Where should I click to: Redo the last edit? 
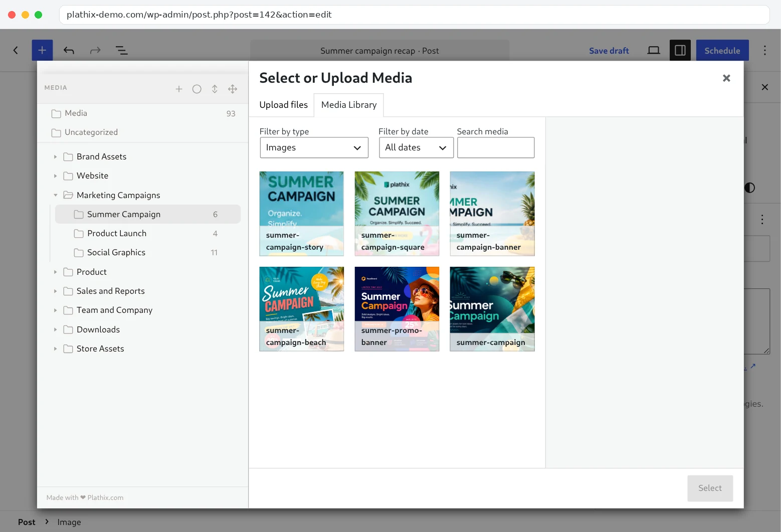pos(95,50)
